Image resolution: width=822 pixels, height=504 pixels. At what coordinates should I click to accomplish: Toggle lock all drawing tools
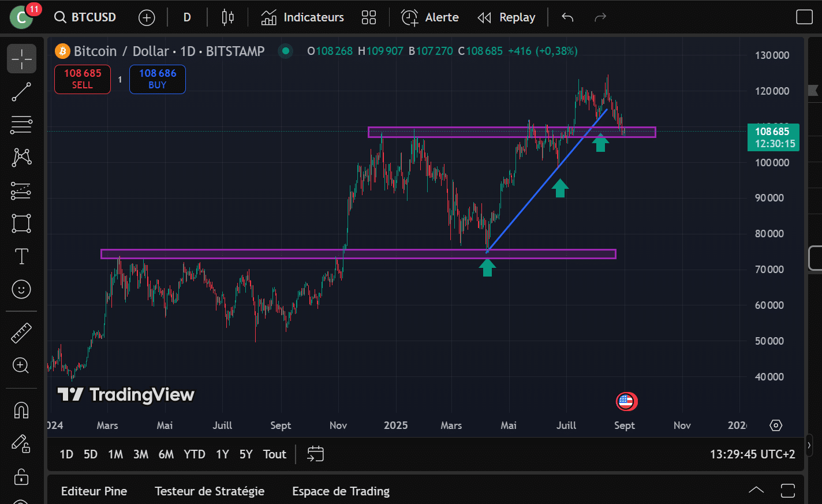(21, 476)
